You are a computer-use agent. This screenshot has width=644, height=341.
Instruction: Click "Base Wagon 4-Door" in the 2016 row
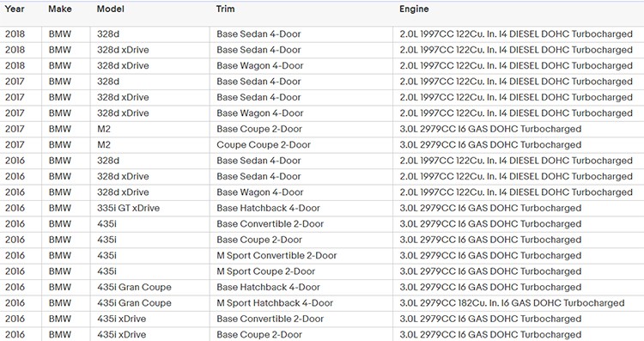(260, 192)
